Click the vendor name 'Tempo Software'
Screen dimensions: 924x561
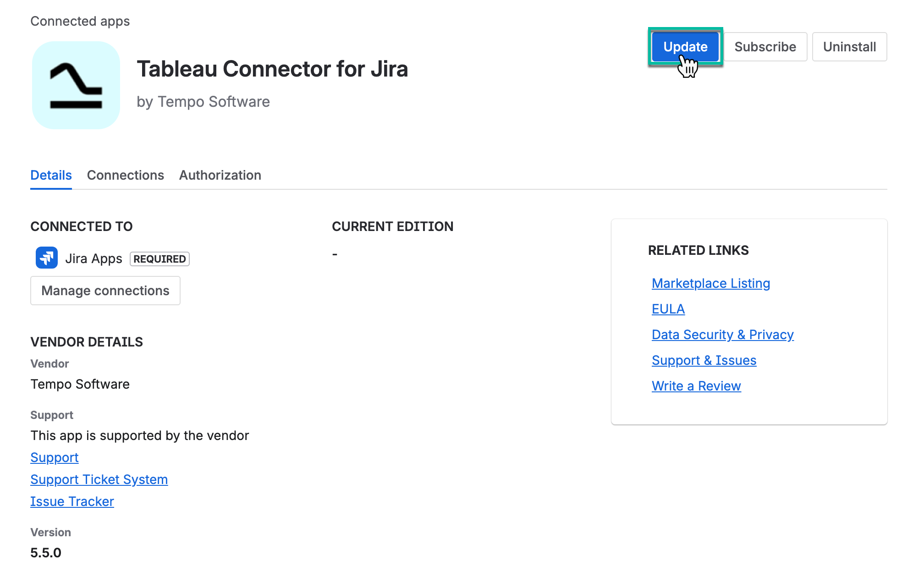(80, 384)
